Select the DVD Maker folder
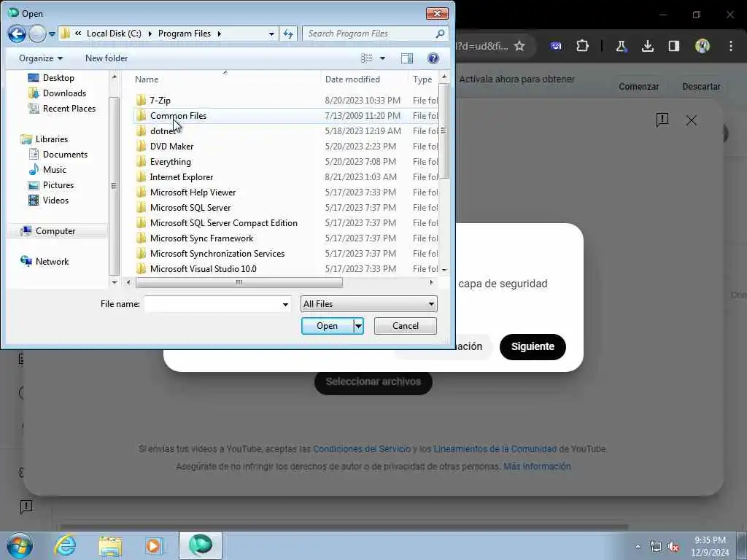The width and height of the screenshot is (747, 560). pos(171,146)
